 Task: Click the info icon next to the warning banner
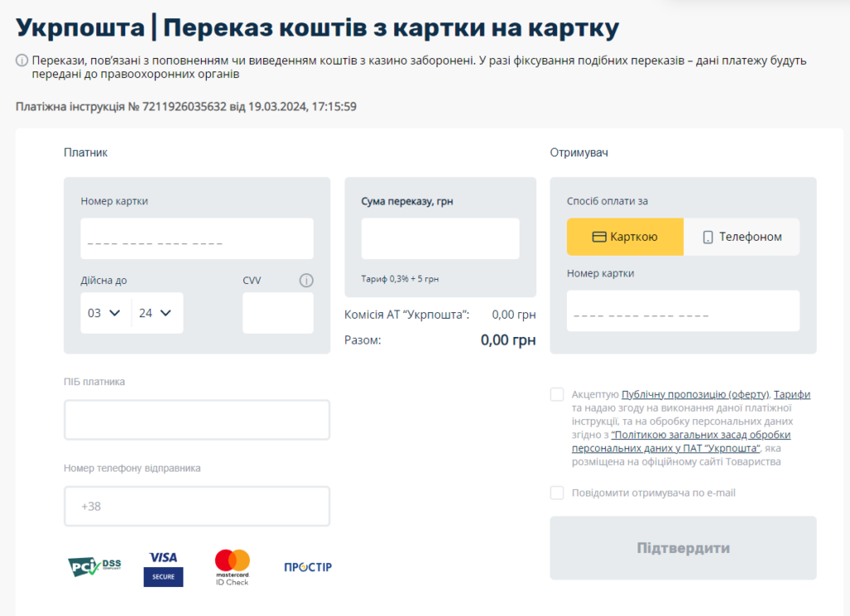click(x=20, y=59)
